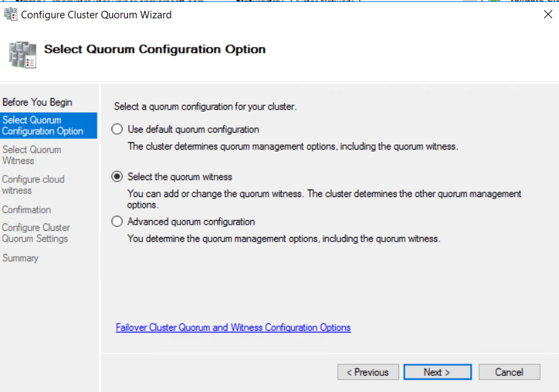559x392 pixels.
Task: Select the 'Select Quorum Witness' step
Action: coord(33,155)
